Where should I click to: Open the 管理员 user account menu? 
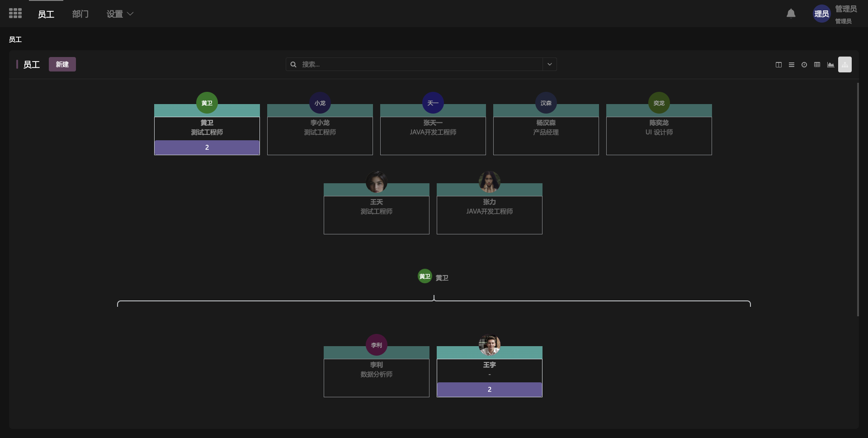[x=835, y=14]
